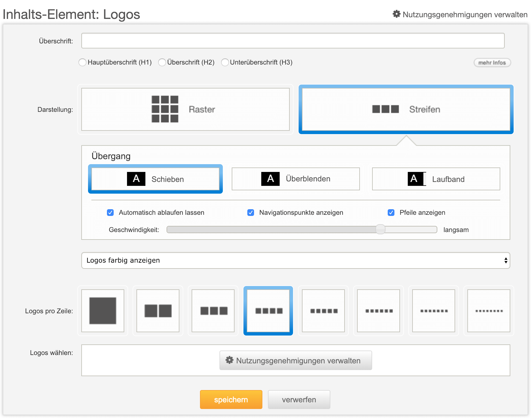532x419 pixels.
Task: Click the verwerfen button
Action: 299,400
